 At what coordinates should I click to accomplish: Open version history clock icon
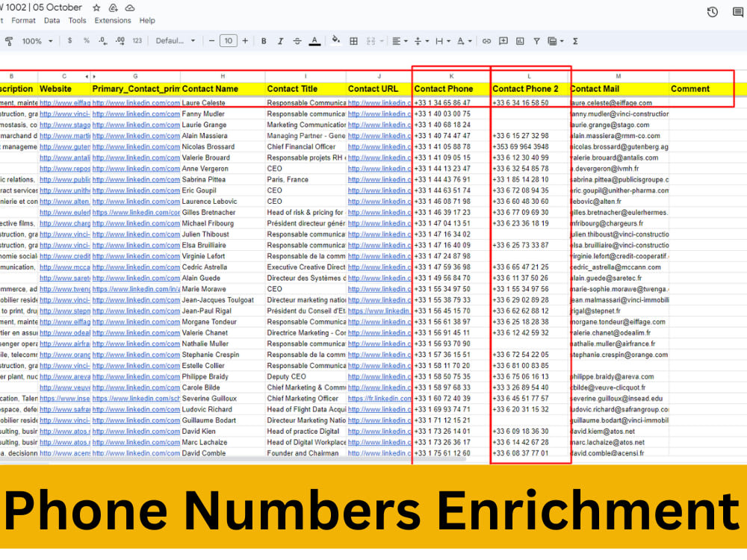[x=712, y=13]
